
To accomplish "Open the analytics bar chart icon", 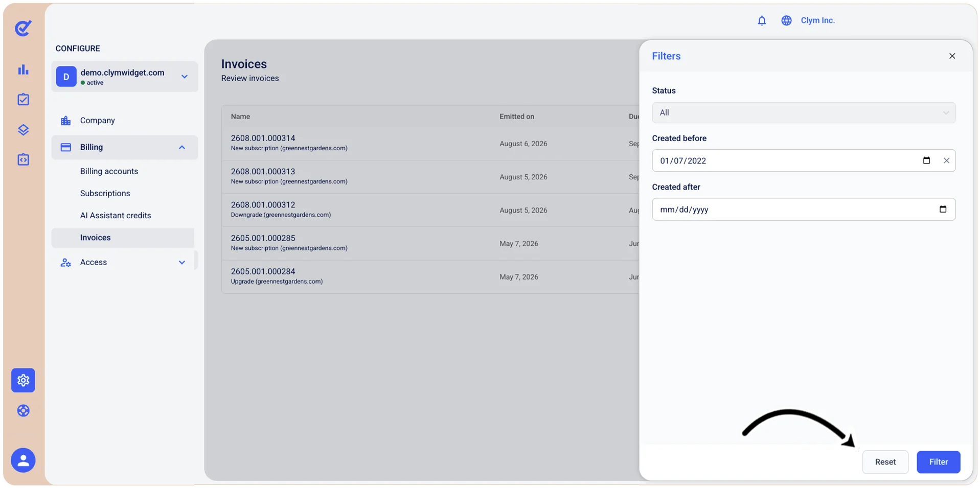I will 23,69.
